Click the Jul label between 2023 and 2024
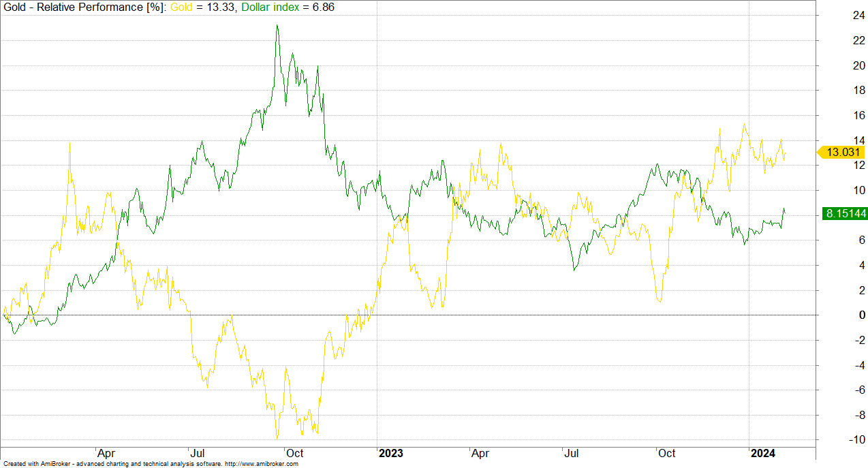Screen dimensions: 868x468 tap(572, 453)
